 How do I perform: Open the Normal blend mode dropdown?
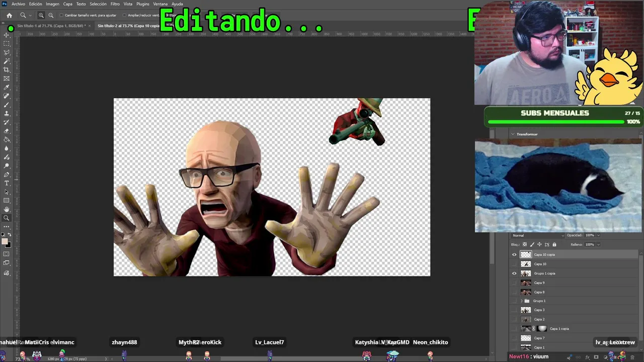click(x=538, y=235)
